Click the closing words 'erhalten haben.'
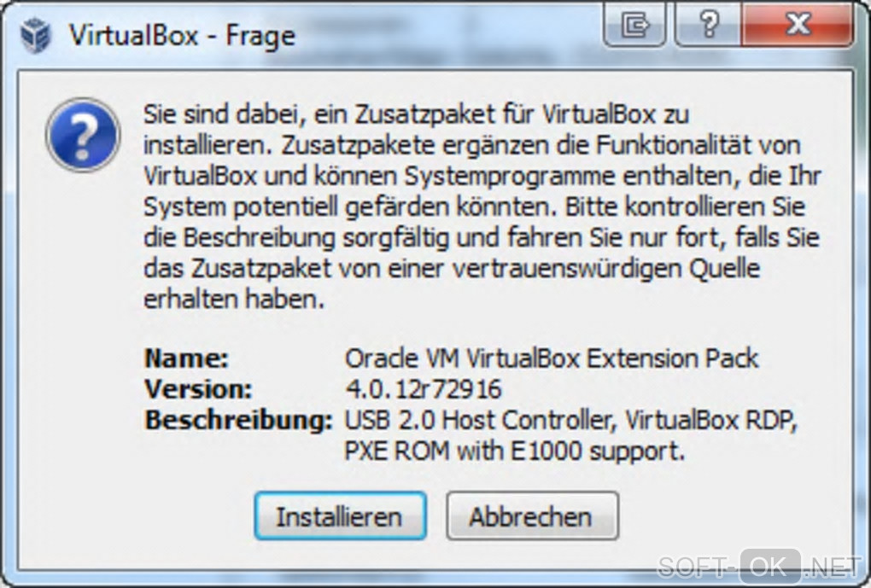Image resolution: width=871 pixels, height=588 pixels. tap(234, 300)
